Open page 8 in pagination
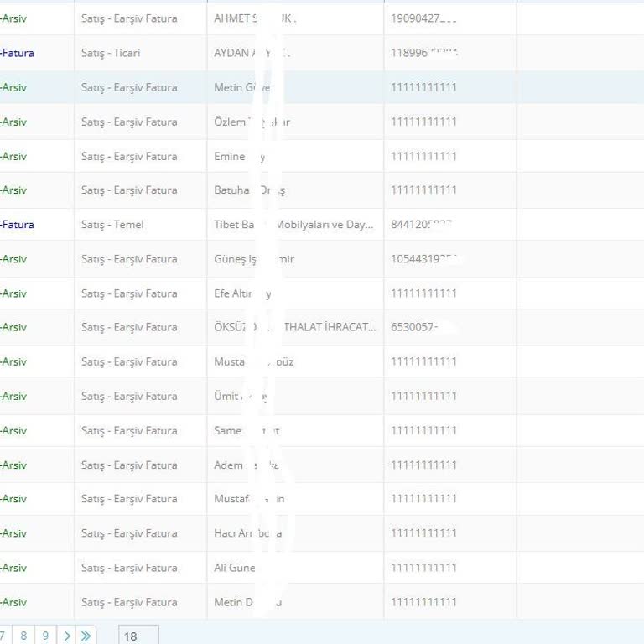Screen dimensions: 644x644 coord(23,636)
